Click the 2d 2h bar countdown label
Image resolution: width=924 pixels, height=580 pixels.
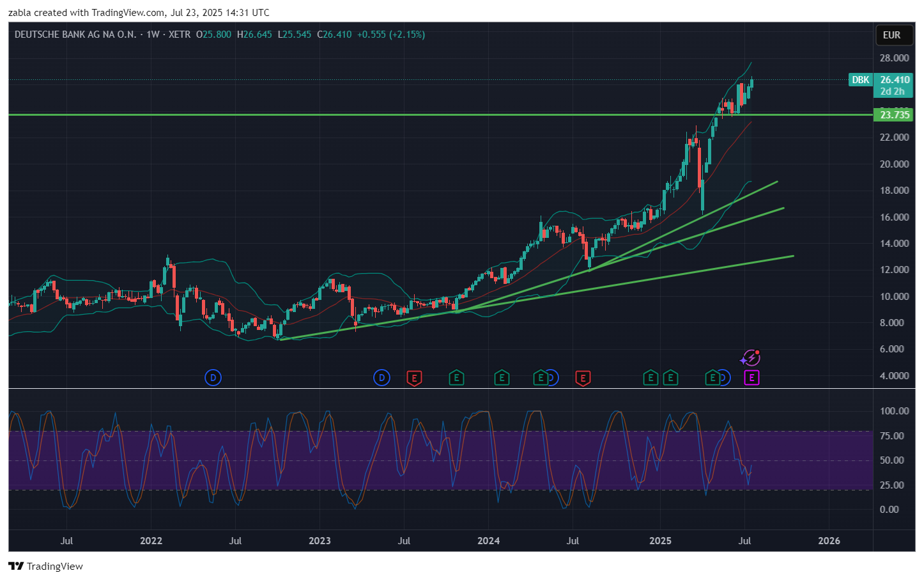click(x=893, y=91)
